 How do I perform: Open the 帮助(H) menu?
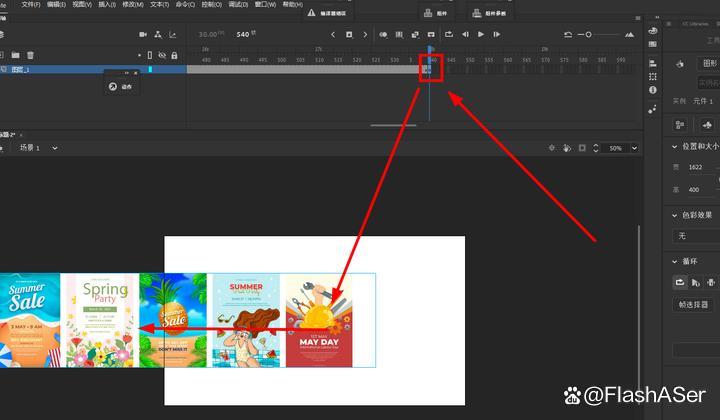coord(292,4)
